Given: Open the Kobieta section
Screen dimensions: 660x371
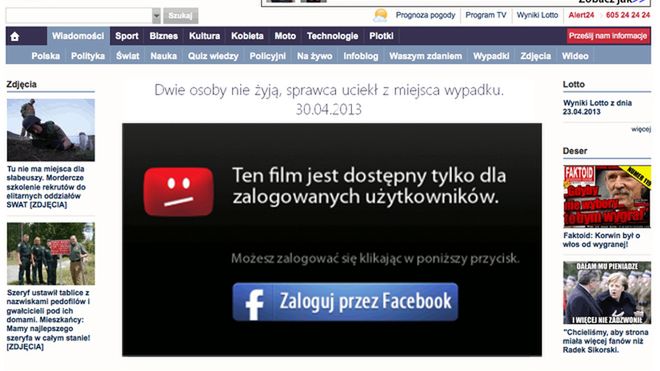Looking at the screenshot, I should point(247,36).
